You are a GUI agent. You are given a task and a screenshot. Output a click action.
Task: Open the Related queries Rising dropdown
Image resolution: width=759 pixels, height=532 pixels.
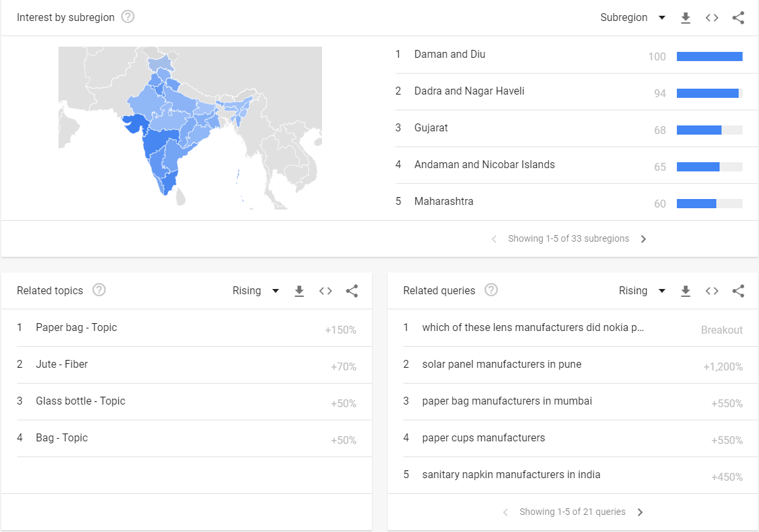click(642, 291)
